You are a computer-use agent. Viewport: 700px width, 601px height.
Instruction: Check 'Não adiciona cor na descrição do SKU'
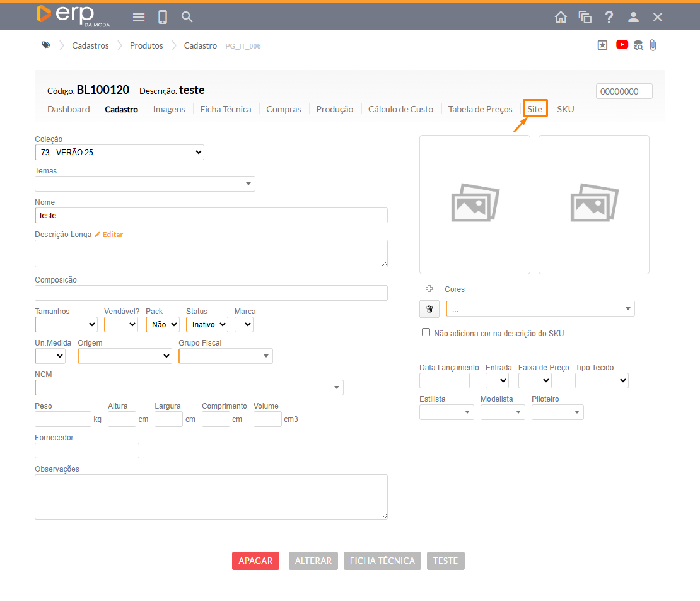pyautogui.click(x=426, y=332)
